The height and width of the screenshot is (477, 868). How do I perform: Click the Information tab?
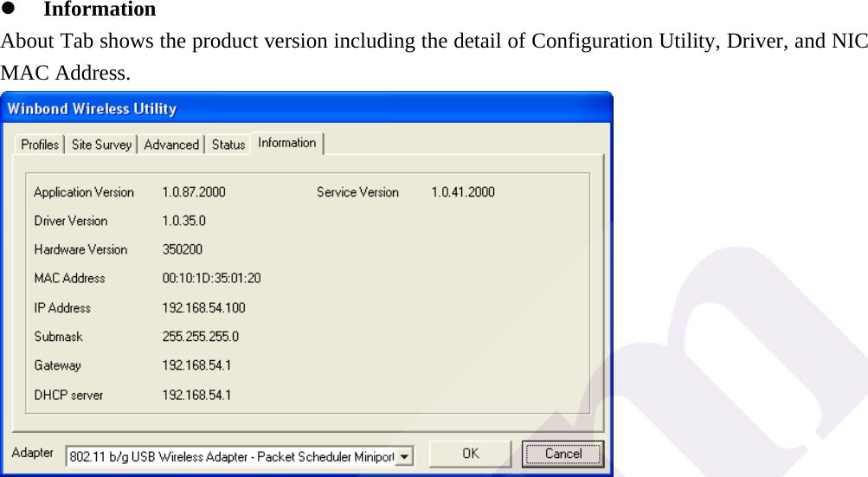[286, 143]
